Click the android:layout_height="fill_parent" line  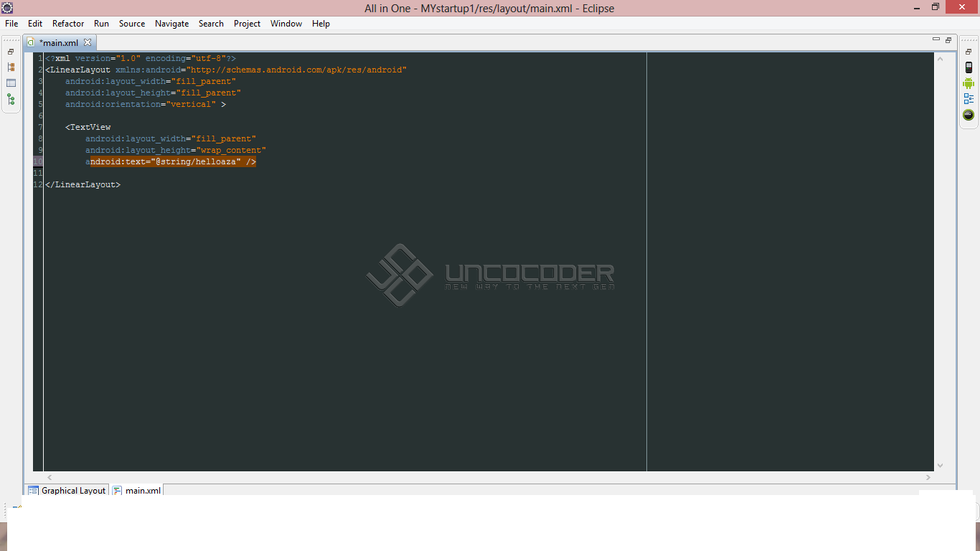coord(153,93)
